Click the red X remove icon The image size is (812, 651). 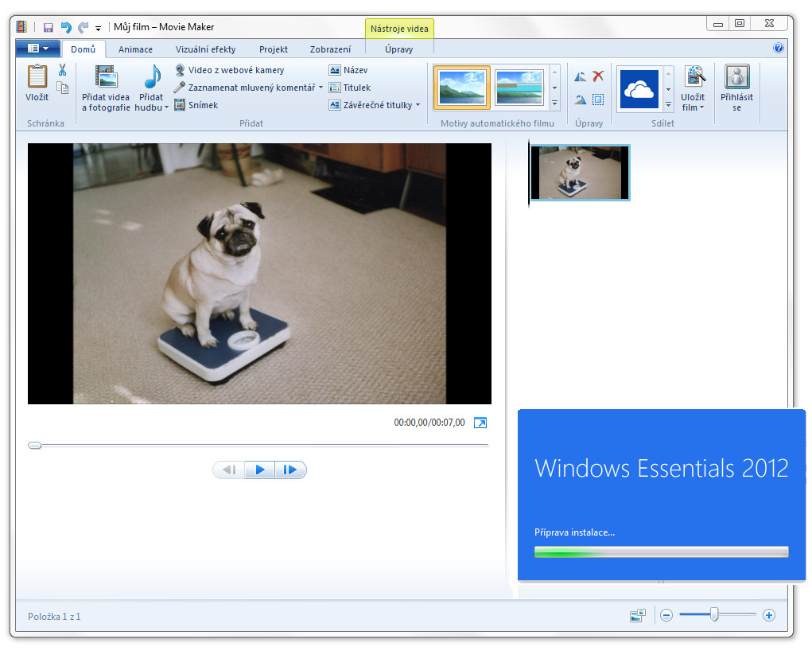point(598,76)
